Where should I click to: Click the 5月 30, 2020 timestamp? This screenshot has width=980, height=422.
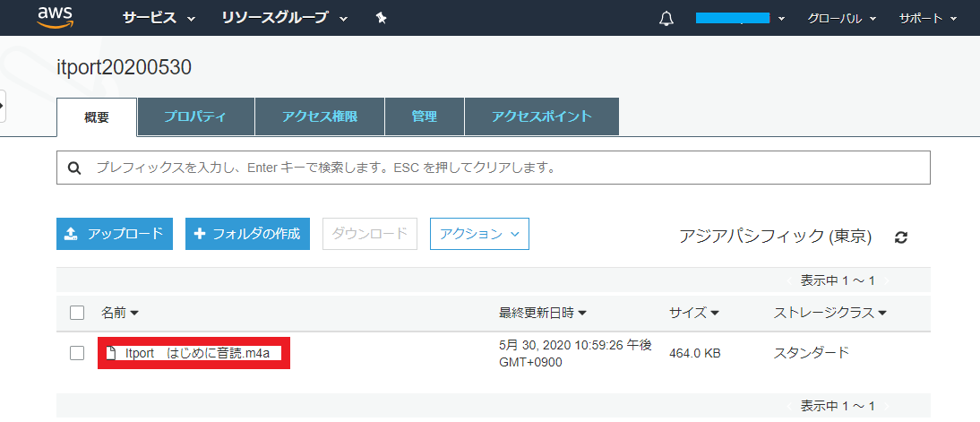coord(575,353)
